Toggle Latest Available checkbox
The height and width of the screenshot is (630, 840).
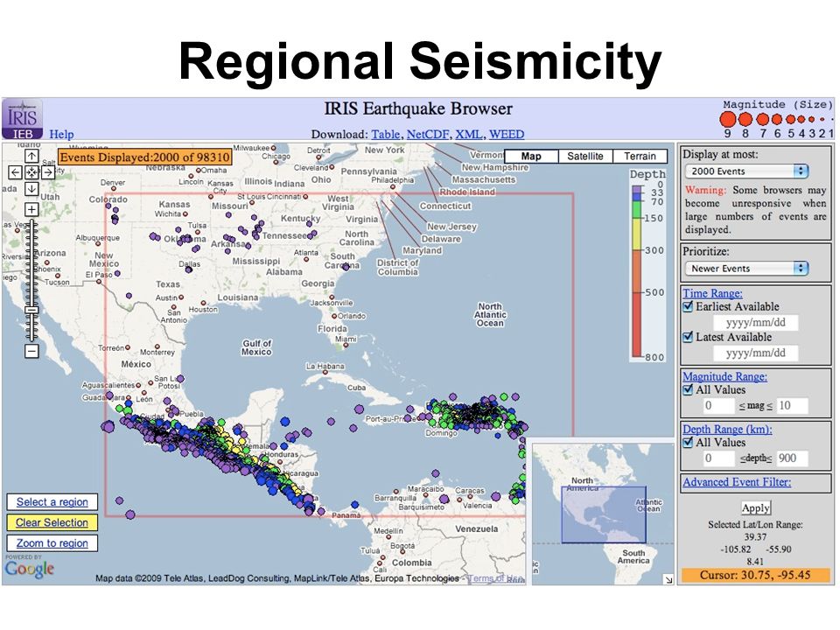689,337
